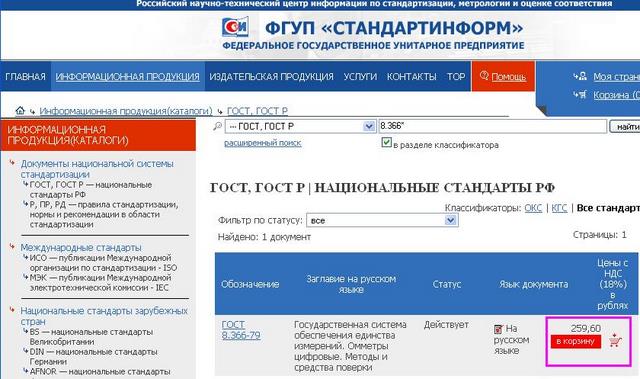Click Язык документа column header
640x379 pixels.
(533, 284)
